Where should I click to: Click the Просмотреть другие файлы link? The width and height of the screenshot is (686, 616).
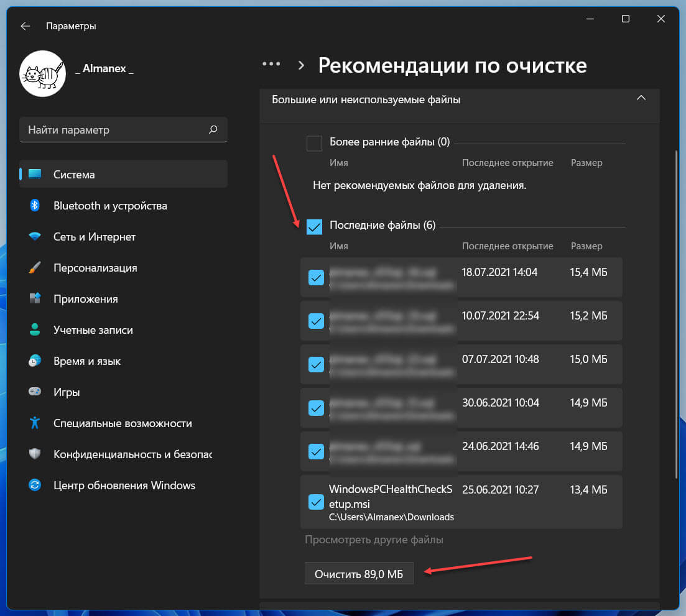click(x=374, y=540)
